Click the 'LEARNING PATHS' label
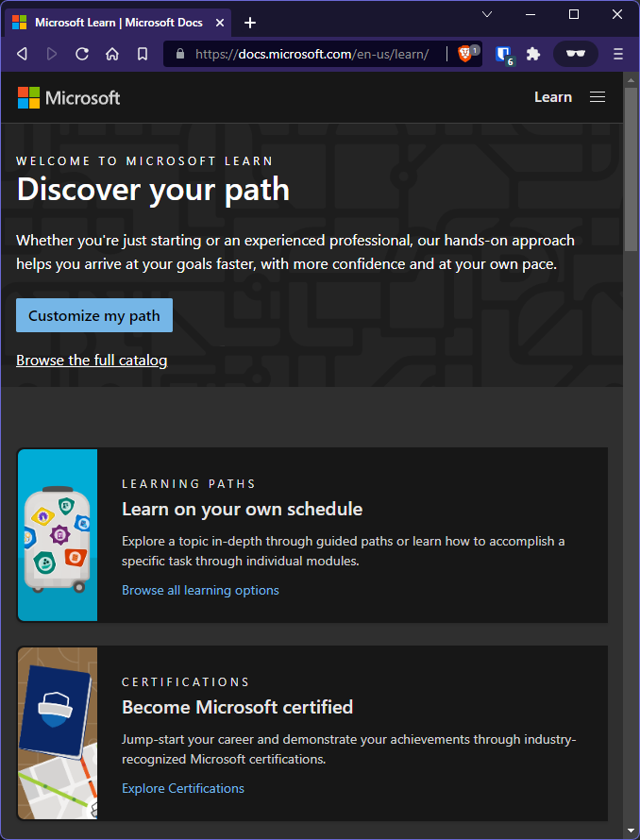Viewport: 640px width, 840px height. pyautogui.click(x=189, y=484)
